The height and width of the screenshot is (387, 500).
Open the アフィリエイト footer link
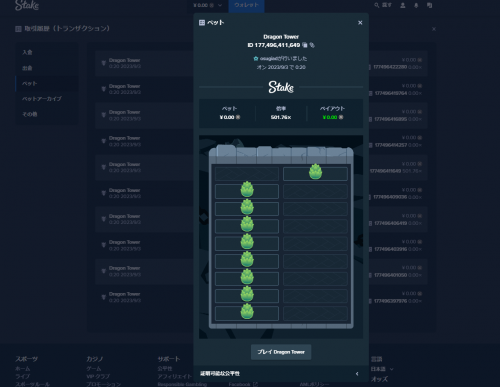[175, 376]
